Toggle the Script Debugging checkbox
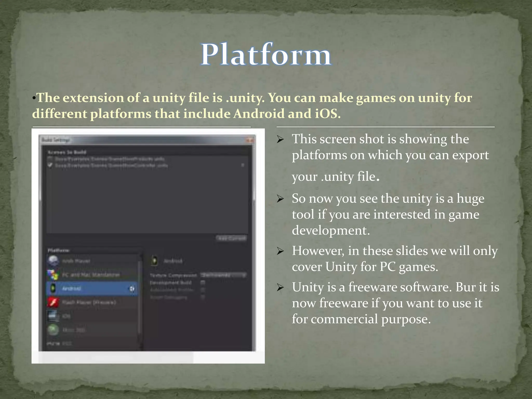532x399 pixels. coord(203,297)
